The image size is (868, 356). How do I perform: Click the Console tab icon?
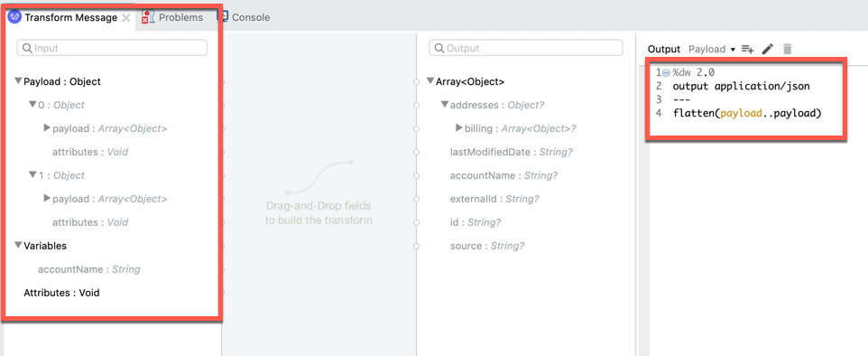point(223,16)
